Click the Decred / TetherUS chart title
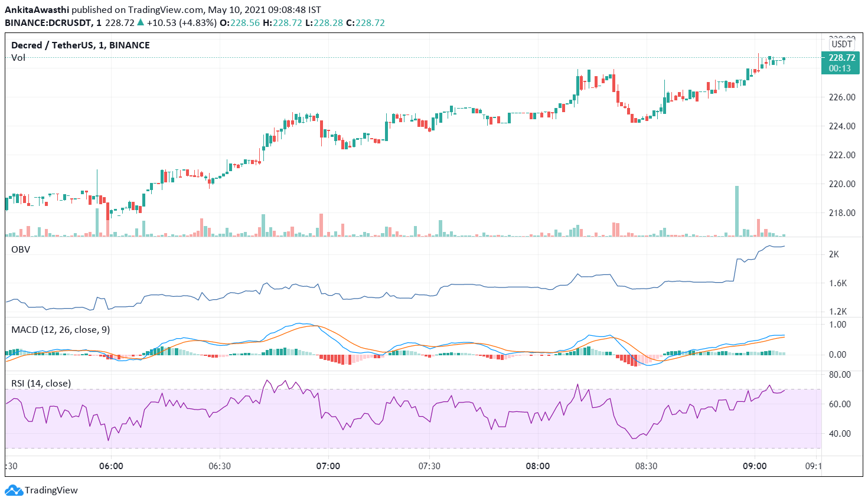The width and height of the screenshot is (868, 504). 80,45
